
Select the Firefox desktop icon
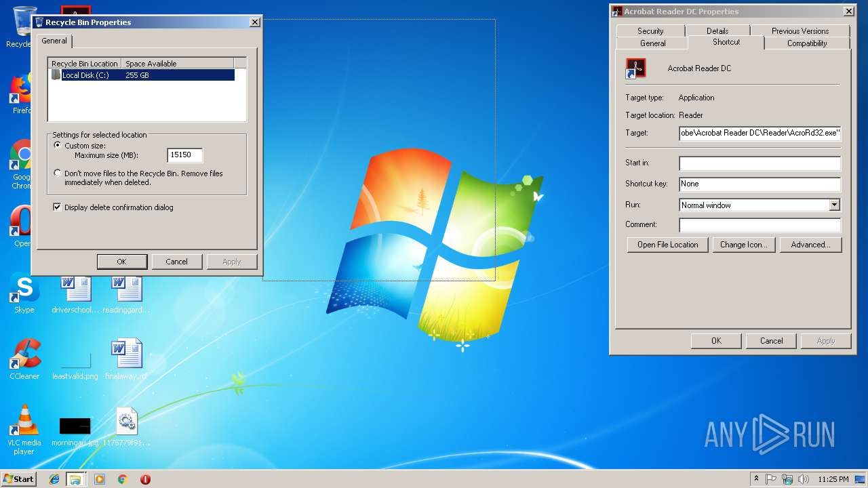22,93
